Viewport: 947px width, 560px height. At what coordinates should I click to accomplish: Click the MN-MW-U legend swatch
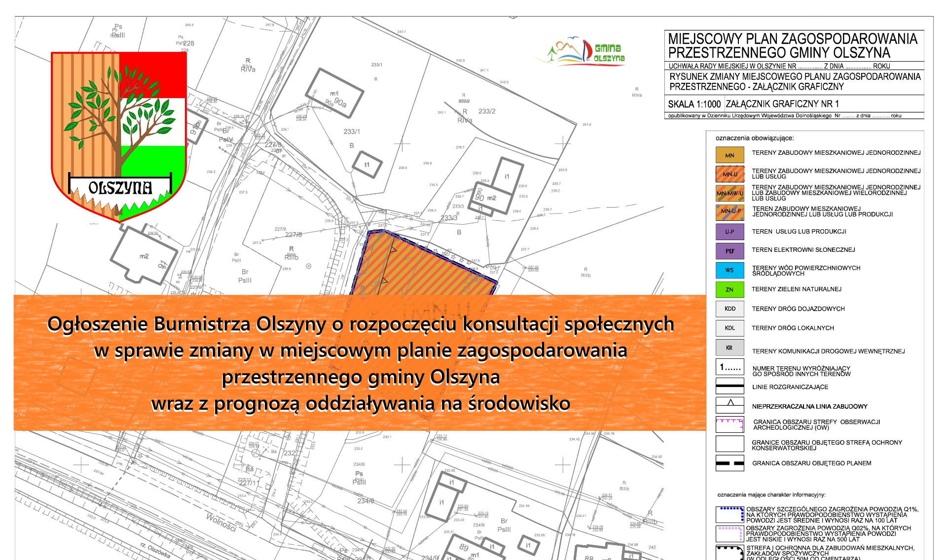[729, 193]
